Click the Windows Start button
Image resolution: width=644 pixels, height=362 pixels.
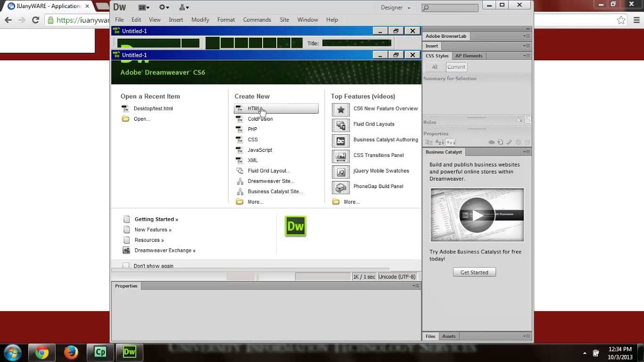12,352
